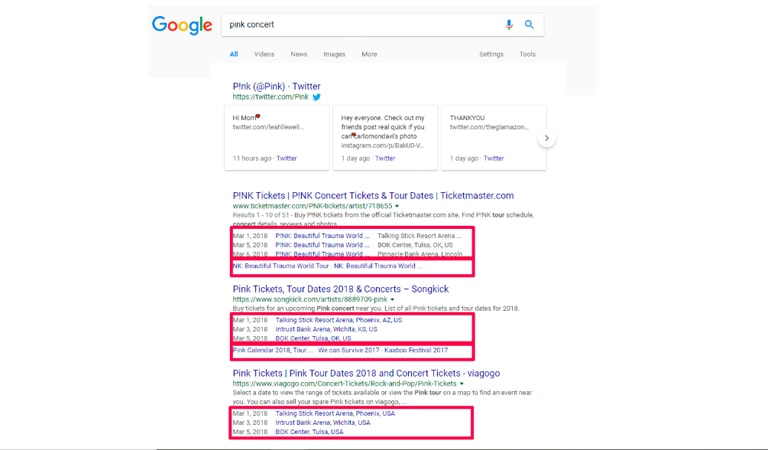
Task: Click the twitter.com/Pink URL
Action: (x=270, y=97)
